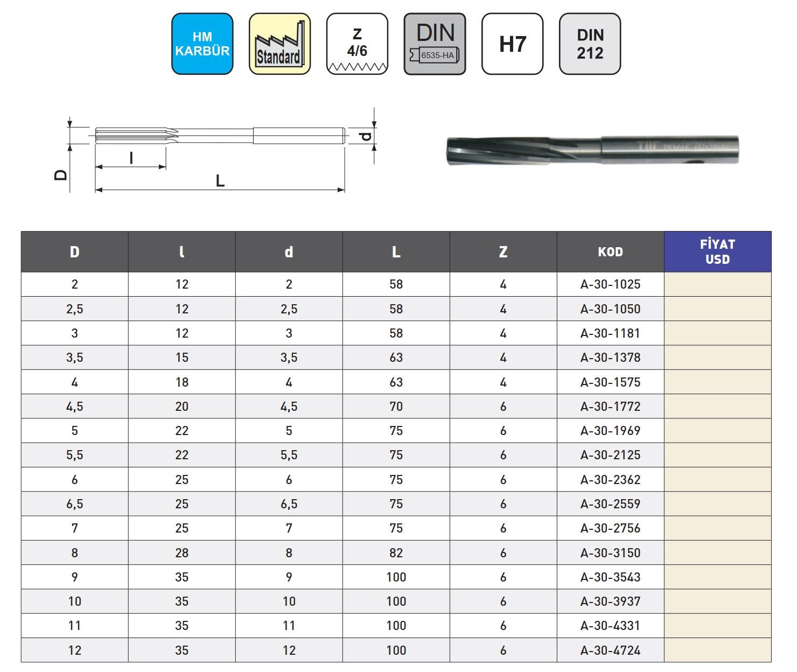Screen dimensions: 797x672
Task: Click the Z column header
Action: pos(503,252)
